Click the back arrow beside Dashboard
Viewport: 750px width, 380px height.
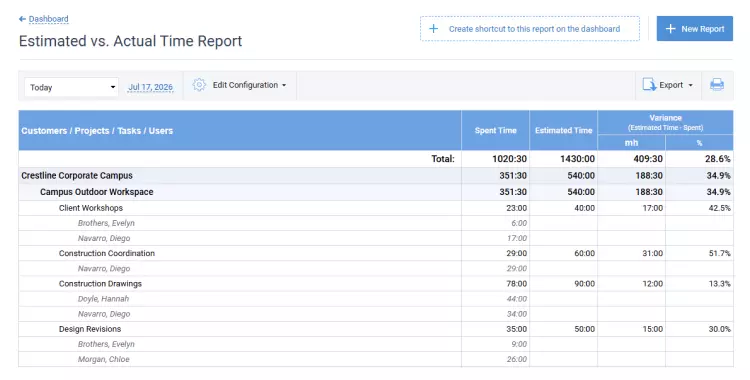tap(22, 19)
